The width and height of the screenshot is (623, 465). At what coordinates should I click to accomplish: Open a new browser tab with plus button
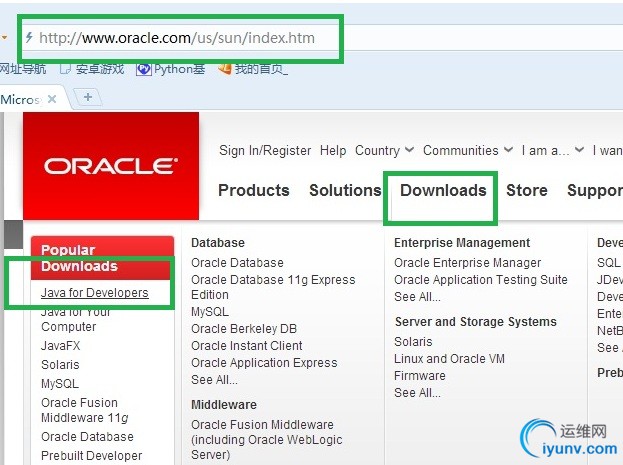(88, 97)
